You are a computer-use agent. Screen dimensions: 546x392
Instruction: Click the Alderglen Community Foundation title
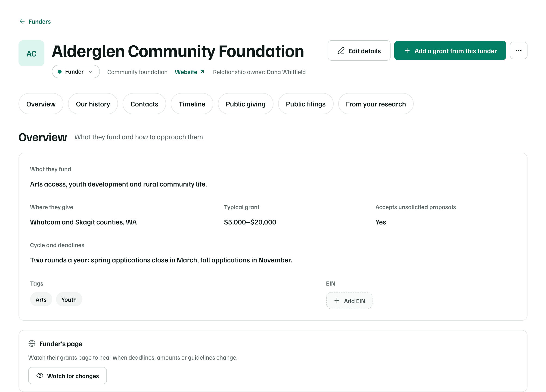[178, 51]
